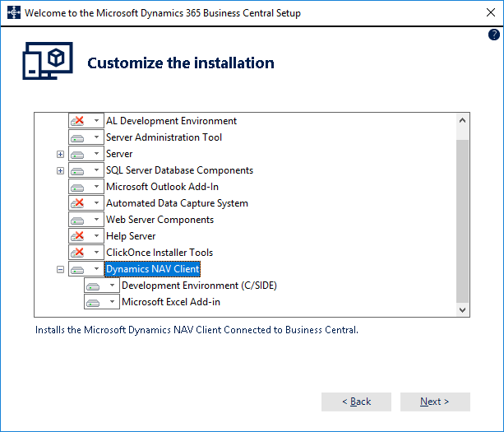Expand the SQL Server Database Components node
This screenshot has width=504, height=432.
(x=60, y=170)
